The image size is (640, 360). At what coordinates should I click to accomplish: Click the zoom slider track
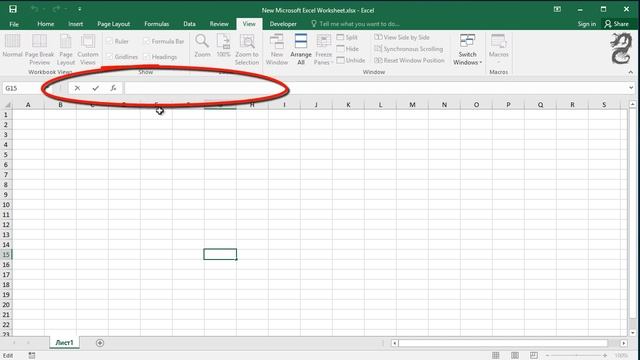pos(576,356)
